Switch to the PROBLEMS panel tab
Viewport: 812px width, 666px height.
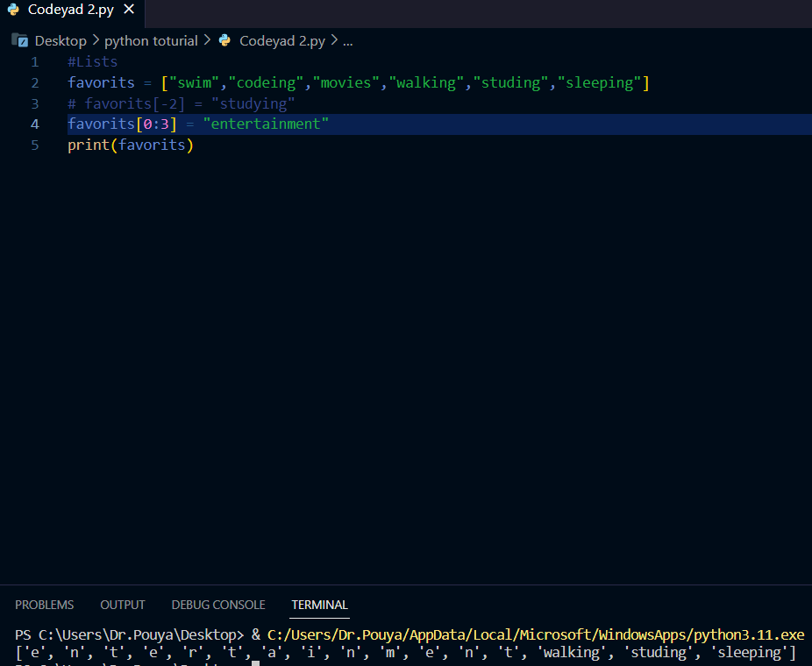[x=44, y=605]
